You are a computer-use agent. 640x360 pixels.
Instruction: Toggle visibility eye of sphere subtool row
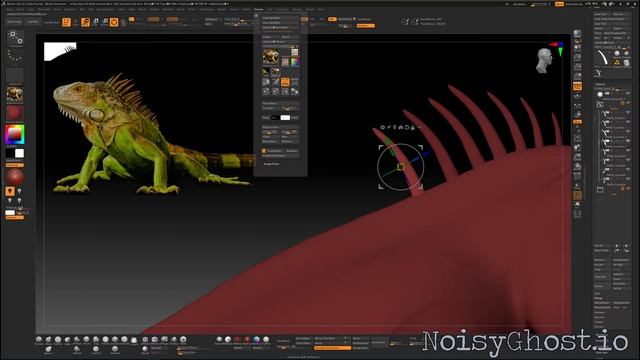pos(628,94)
